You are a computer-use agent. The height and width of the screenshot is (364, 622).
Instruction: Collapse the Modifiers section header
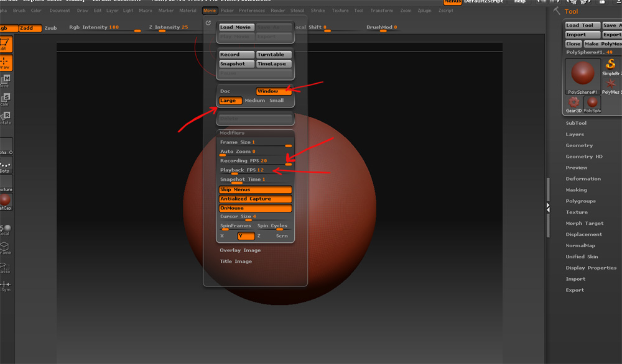pos(232,133)
